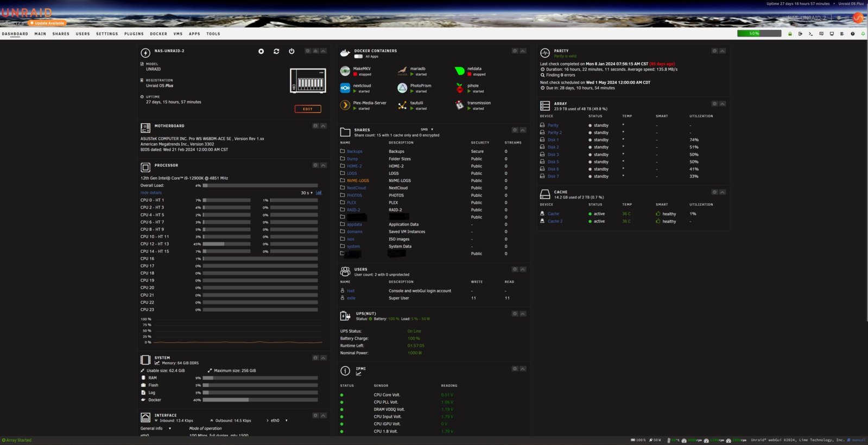This screenshot has width=868, height=445.
Task: Open the log icon in top toolbar
Action: pos(842,34)
